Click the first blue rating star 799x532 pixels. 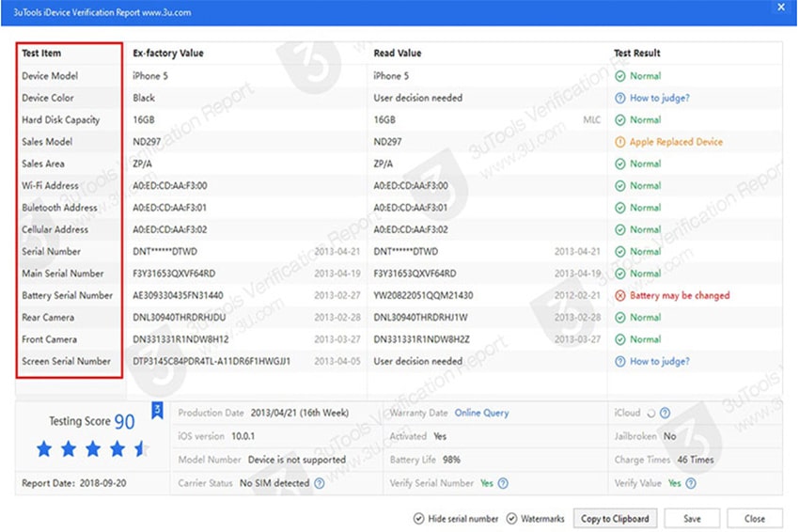[44, 449]
